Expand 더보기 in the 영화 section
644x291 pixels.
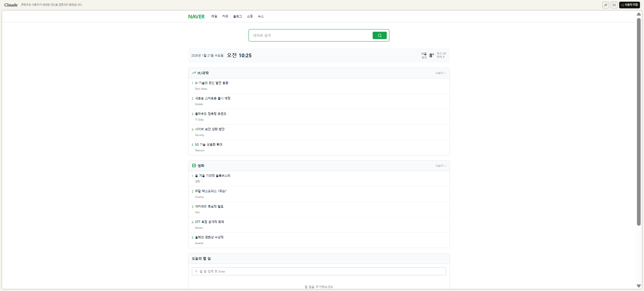click(x=441, y=166)
